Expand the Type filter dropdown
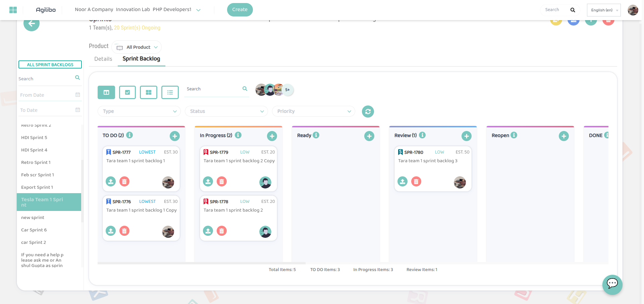This screenshot has width=644, height=304. 139,111
